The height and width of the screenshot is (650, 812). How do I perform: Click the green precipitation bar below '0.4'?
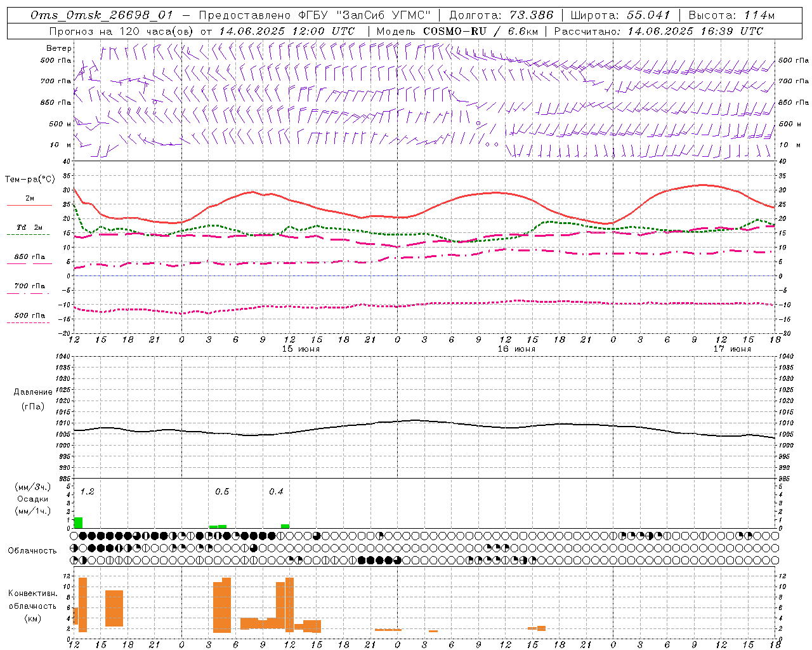[285, 526]
